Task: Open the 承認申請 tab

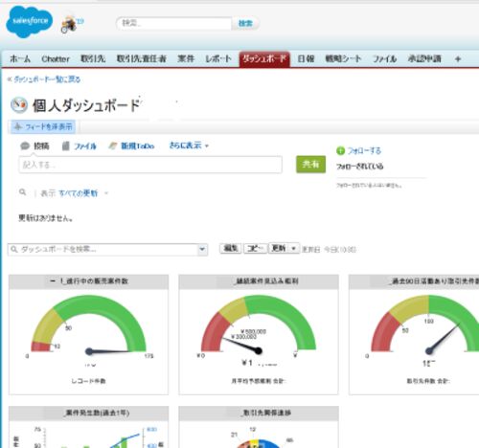Action: [424, 59]
